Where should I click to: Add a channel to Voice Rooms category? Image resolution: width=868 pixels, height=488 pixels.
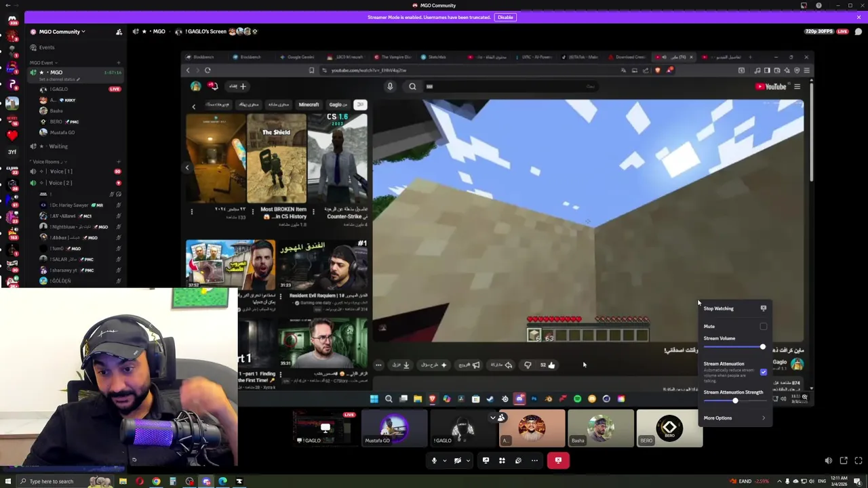tap(119, 162)
